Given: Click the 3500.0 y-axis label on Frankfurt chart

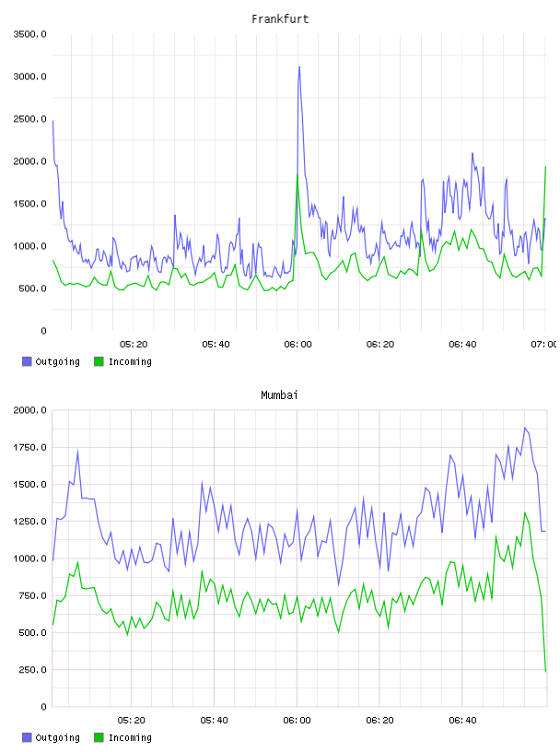Looking at the screenshot, I should tap(30, 34).
